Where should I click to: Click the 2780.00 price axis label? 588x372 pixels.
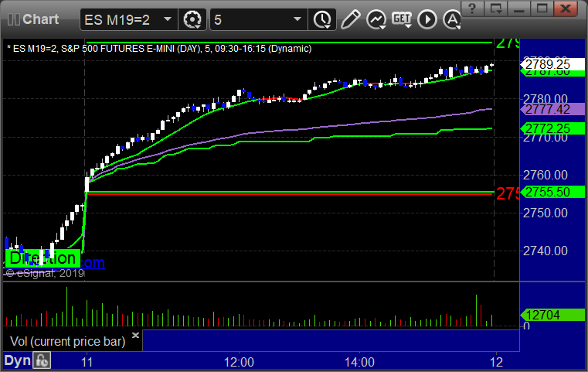(x=546, y=99)
